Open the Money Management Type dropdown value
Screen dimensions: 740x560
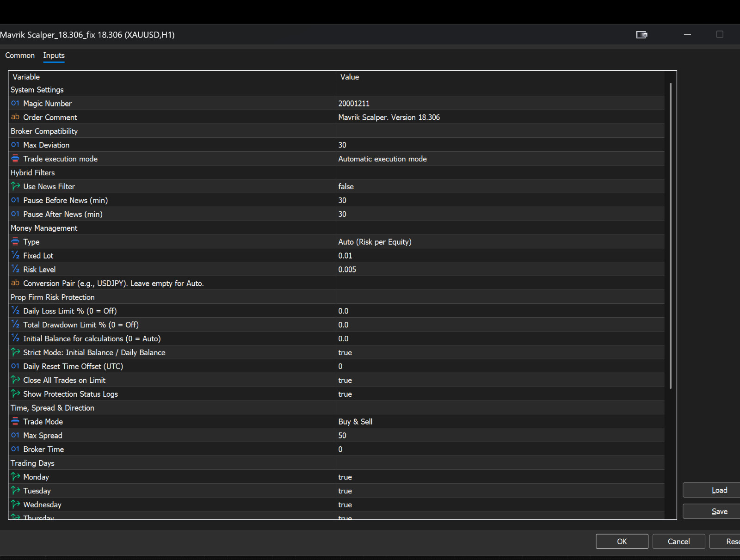click(500, 242)
